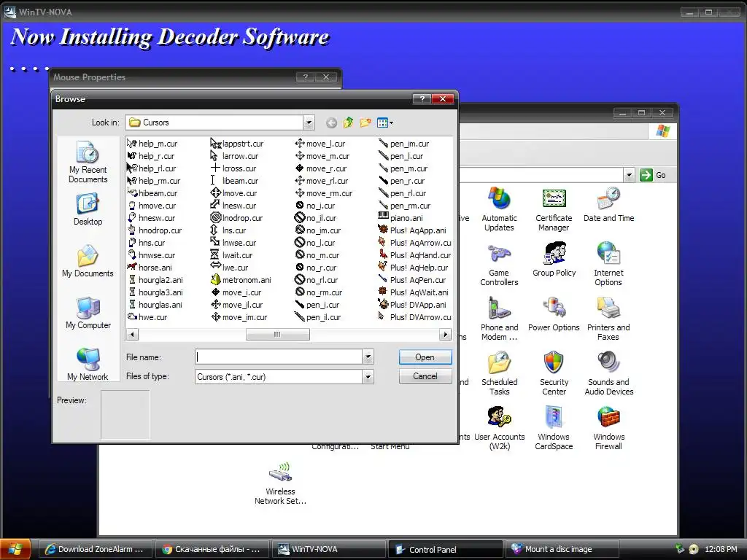Expand the Files of type dropdown
The height and width of the screenshot is (560, 747).
click(x=368, y=377)
